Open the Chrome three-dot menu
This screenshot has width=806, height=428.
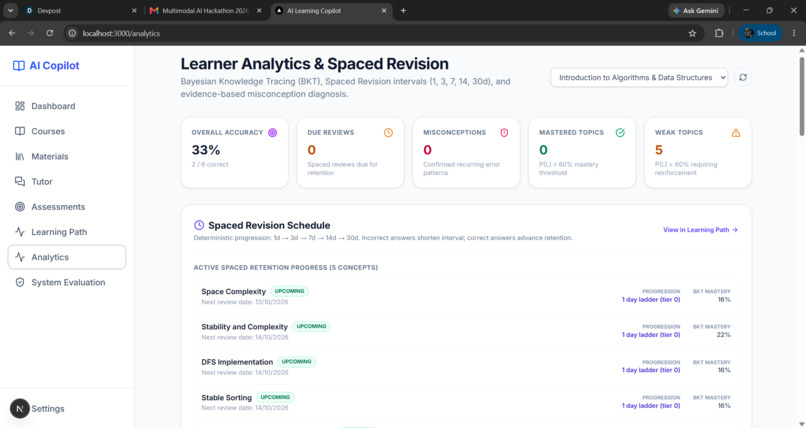tap(794, 33)
